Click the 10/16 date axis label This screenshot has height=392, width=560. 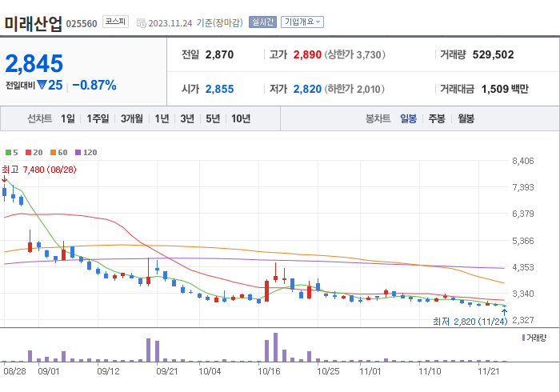[270, 371]
